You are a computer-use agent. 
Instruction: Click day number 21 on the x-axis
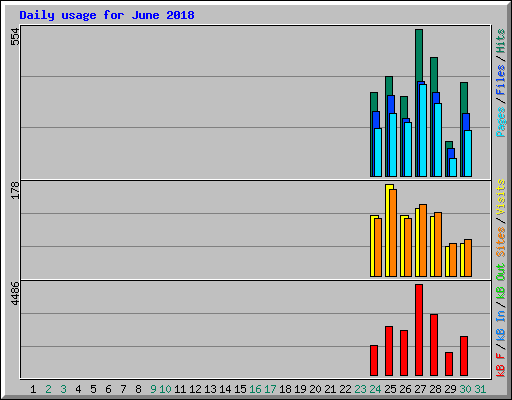coord(330,389)
